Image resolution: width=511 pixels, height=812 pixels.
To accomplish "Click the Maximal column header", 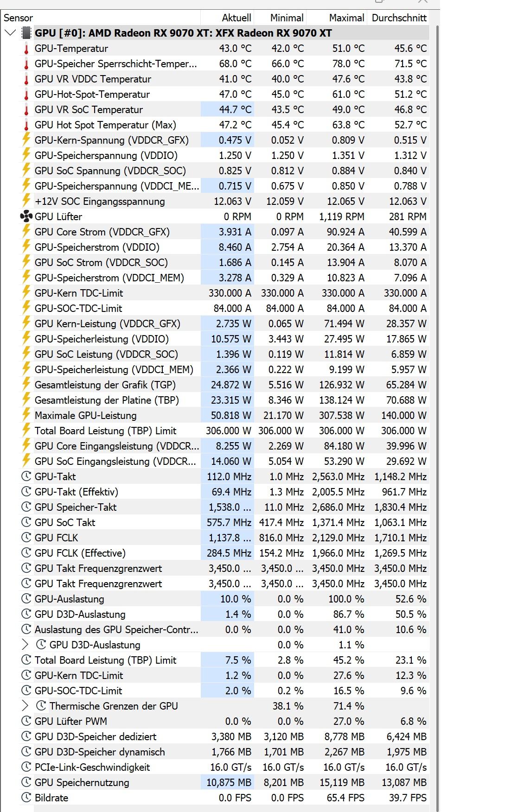I will 346,18.
